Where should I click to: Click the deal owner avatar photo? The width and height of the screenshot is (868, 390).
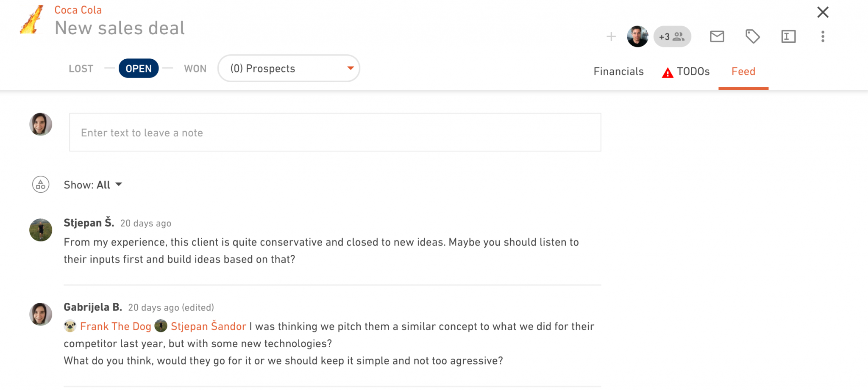click(637, 36)
